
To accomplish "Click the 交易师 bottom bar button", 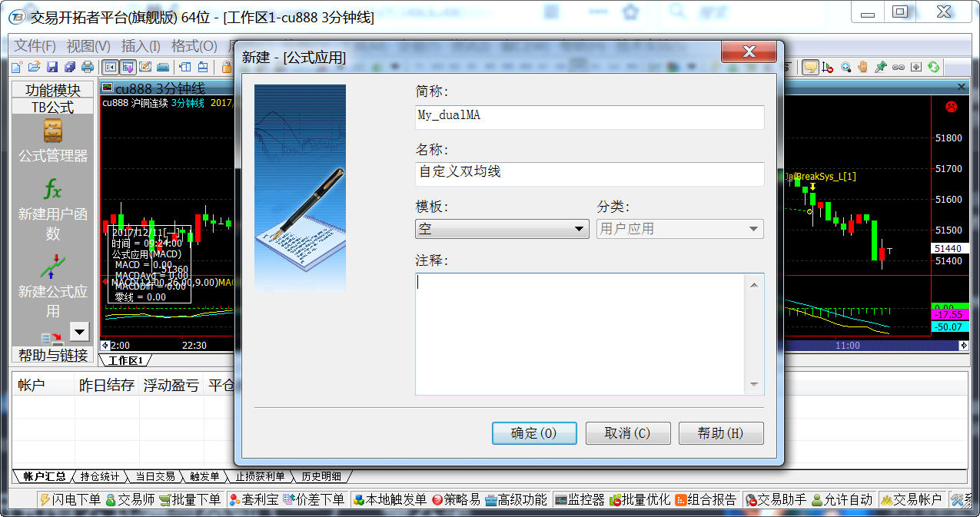I will click(x=131, y=500).
